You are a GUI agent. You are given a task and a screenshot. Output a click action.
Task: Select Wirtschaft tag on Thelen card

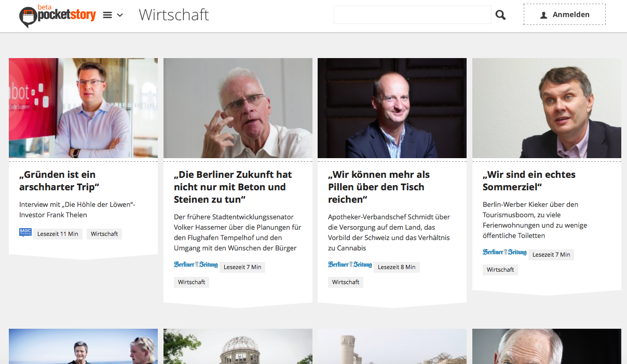(104, 234)
